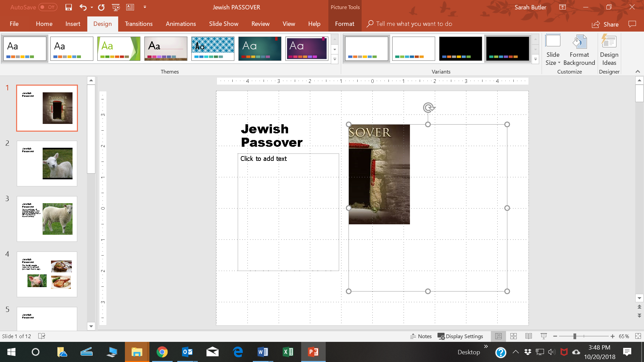Select slide 3 thumbnail with sheep

click(47, 219)
